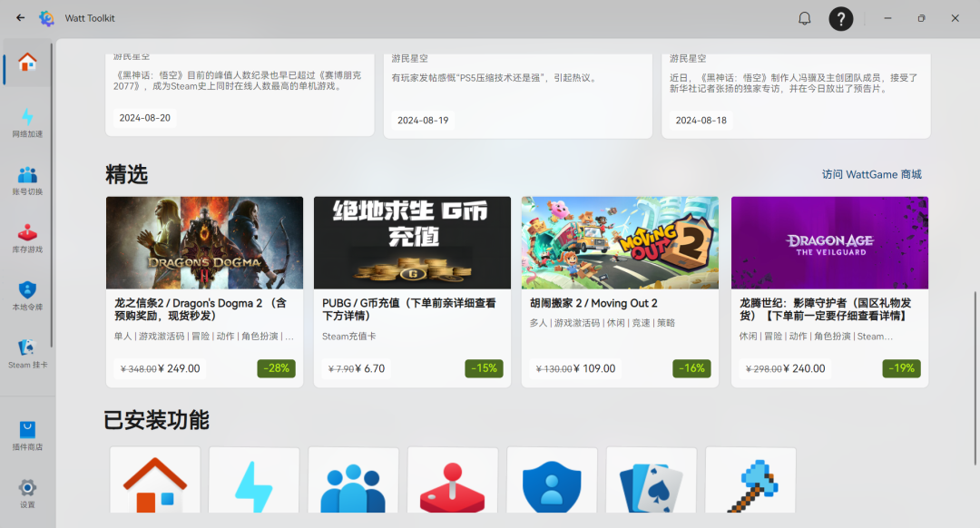Open the news about 赛博朋克 2077 record
980x528 pixels.
click(x=240, y=93)
